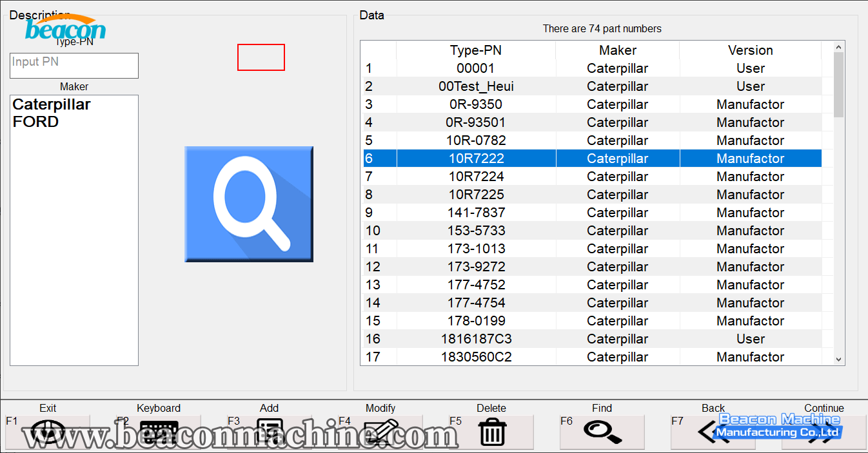868x453 pixels.
Task: Click the Version column header
Action: click(x=750, y=50)
